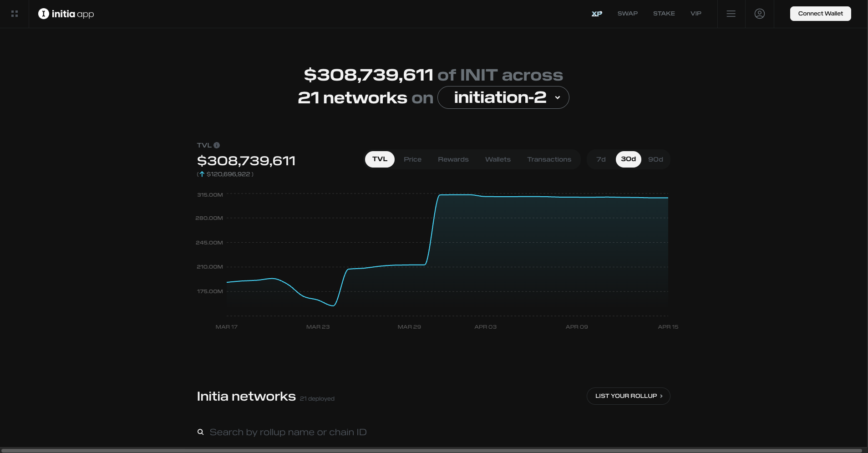Click the MAR 23 axis label
Screen dimensions: 868x453
click(318, 327)
